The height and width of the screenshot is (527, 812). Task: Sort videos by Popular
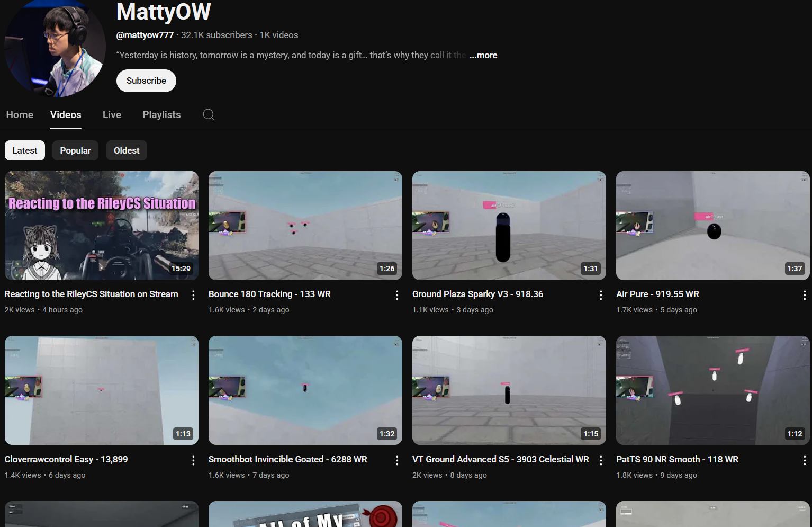click(x=75, y=150)
